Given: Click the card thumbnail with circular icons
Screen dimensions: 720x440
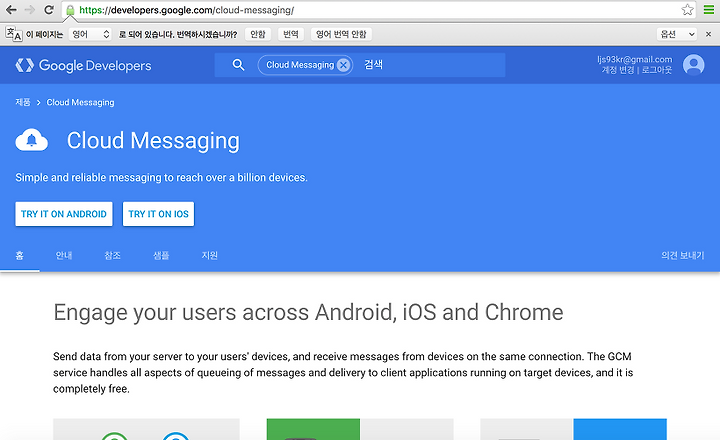Looking at the screenshot, I should click(x=146, y=429).
